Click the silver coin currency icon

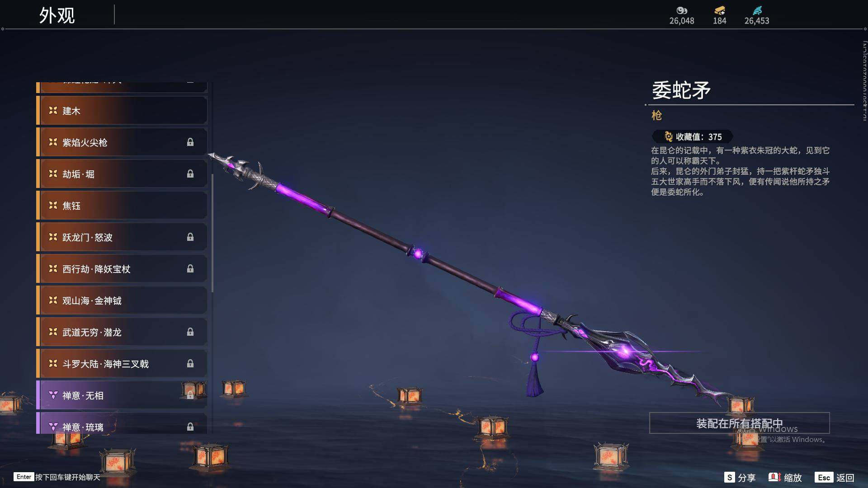(681, 10)
